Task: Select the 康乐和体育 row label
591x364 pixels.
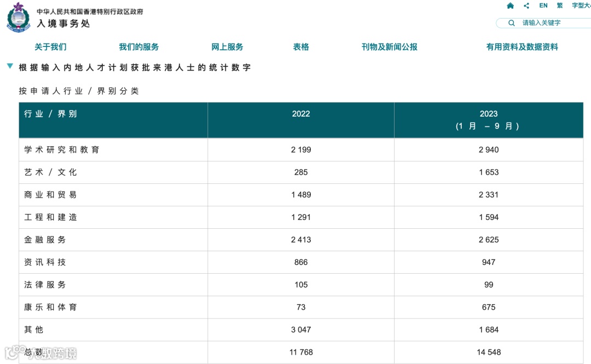Action: 50,307
